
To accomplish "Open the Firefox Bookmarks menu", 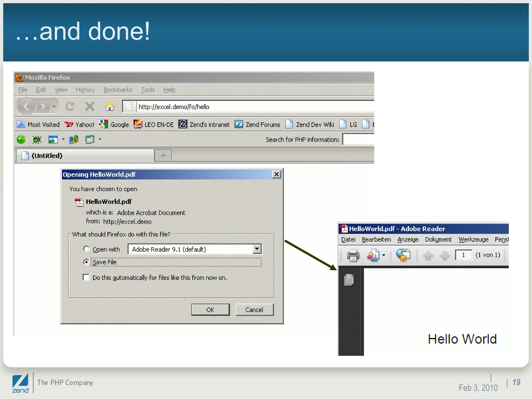I will point(118,90).
